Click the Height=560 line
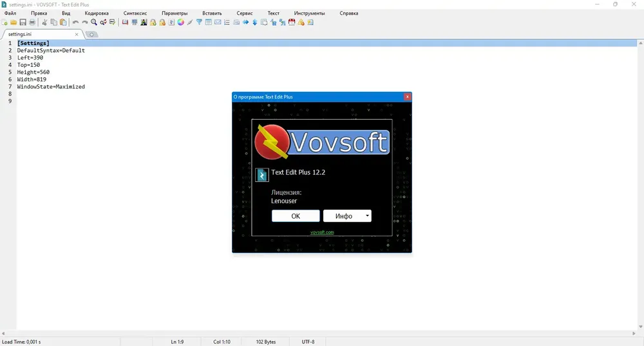 tap(33, 72)
